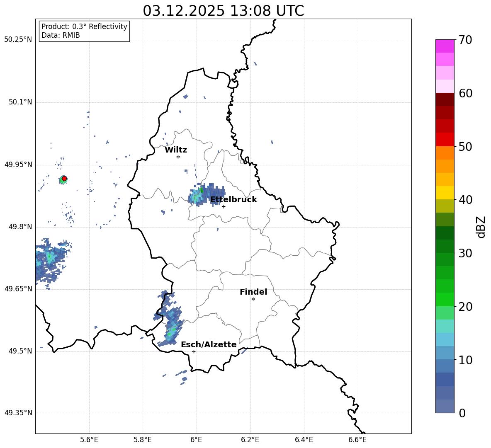Screen dimensions: 491x448
Task: Click the 10 tick on the colorbar
Action: [x=465, y=360]
